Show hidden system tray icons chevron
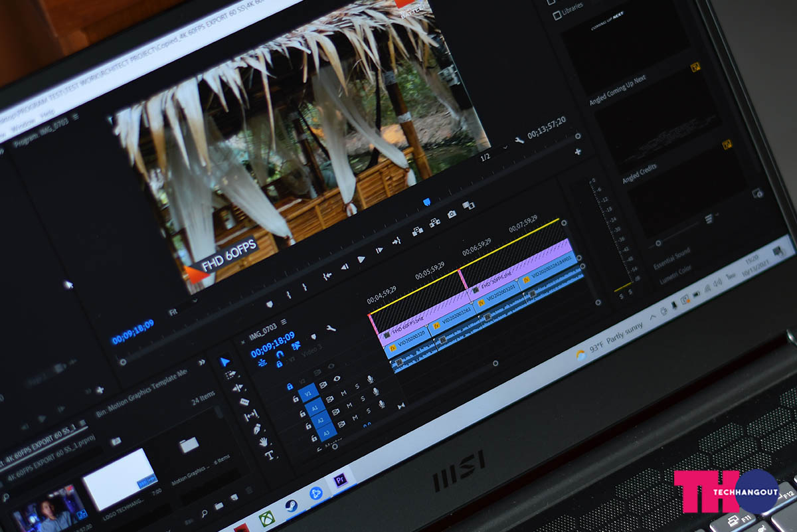The height and width of the screenshot is (532, 797). tap(653, 317)
